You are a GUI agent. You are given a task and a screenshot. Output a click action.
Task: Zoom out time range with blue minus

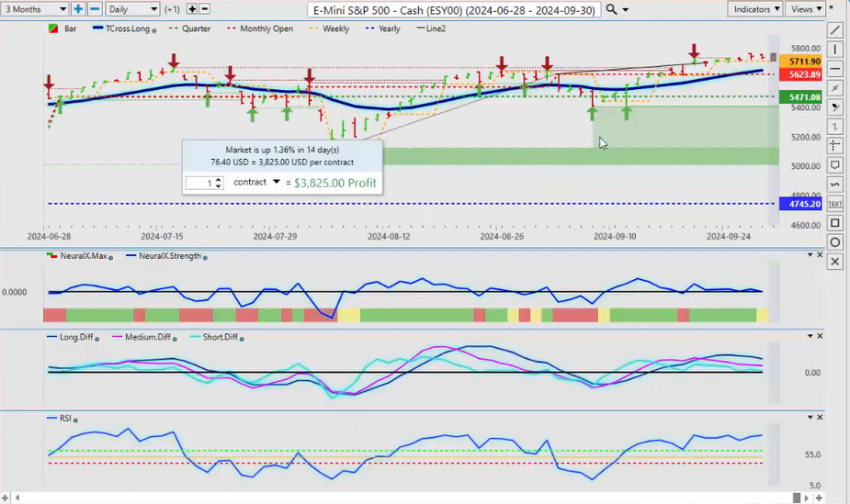coord(95,9)
